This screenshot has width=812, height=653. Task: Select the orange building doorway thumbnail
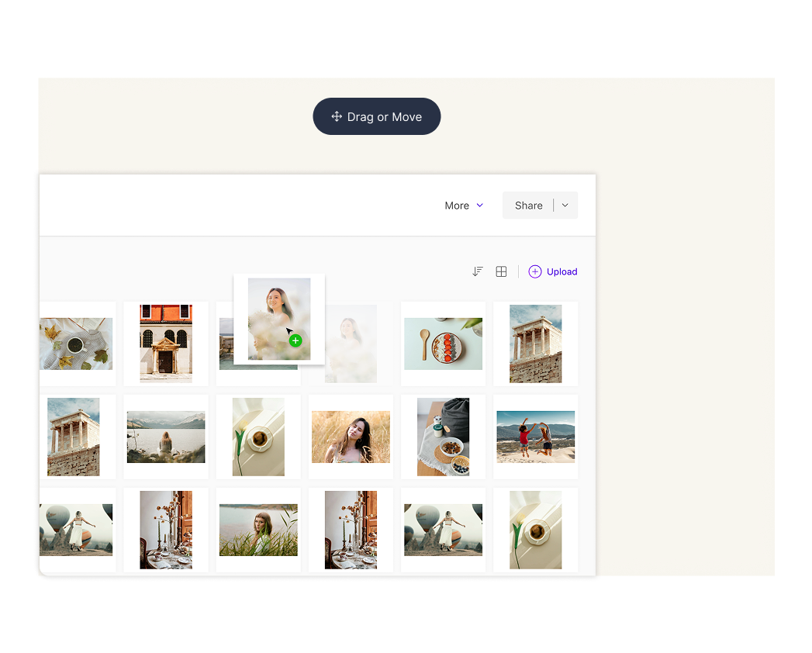(166, 344)
